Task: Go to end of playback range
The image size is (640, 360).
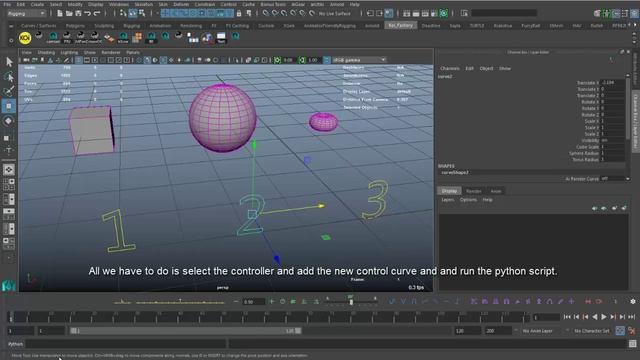Action: [x=631, y=317]
